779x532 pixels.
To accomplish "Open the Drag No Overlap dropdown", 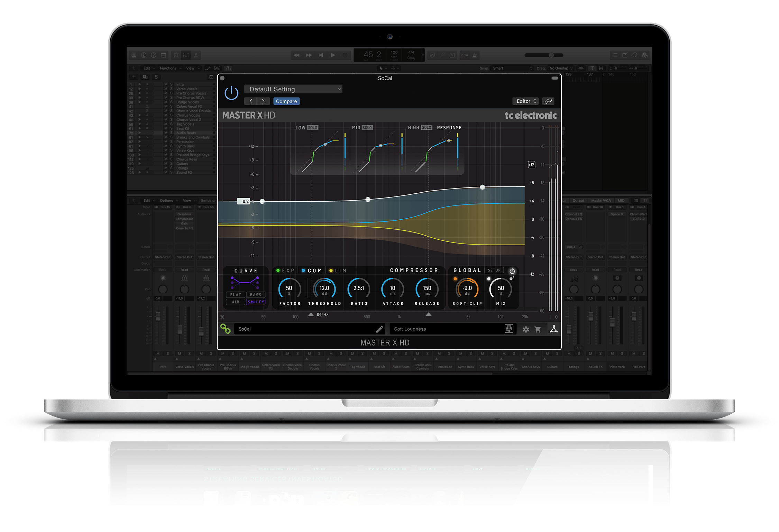I will (561, 68).
